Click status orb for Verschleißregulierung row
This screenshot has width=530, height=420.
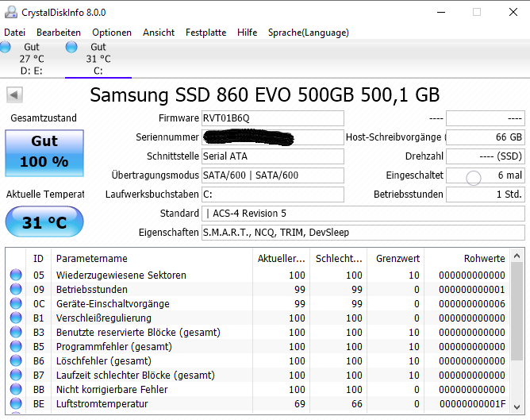click(x=16, y=318)
